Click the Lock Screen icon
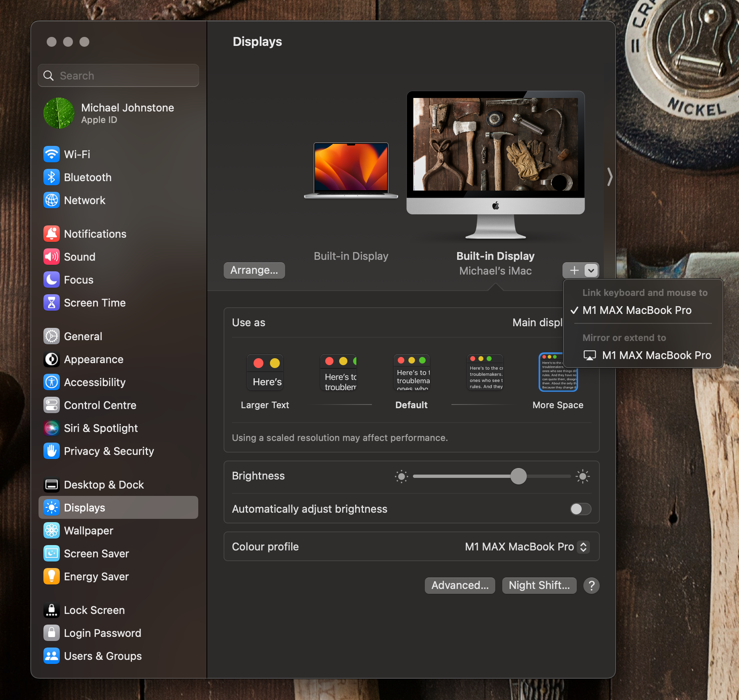The height and width of the screenshot is (700, 739). (52, 610)
